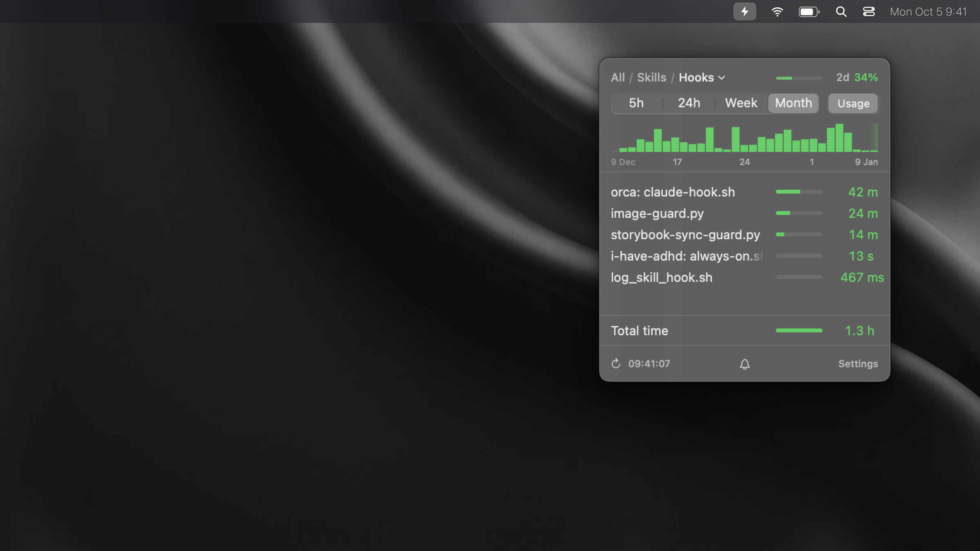Screen dimensions: 980x551
Task: Click the 9 Jan chart axis label
Action: coord(866,162)
